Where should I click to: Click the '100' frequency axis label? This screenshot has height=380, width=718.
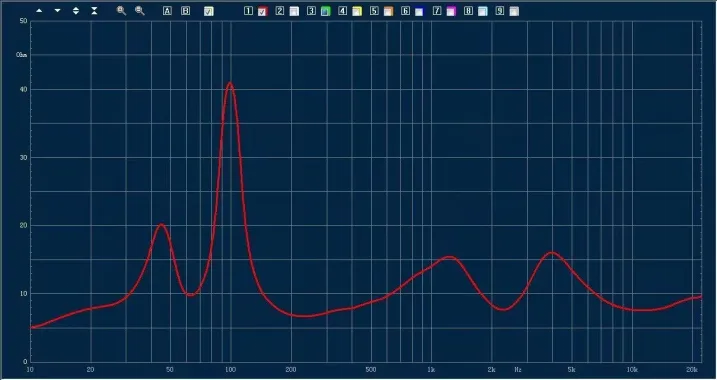(230, 369)
